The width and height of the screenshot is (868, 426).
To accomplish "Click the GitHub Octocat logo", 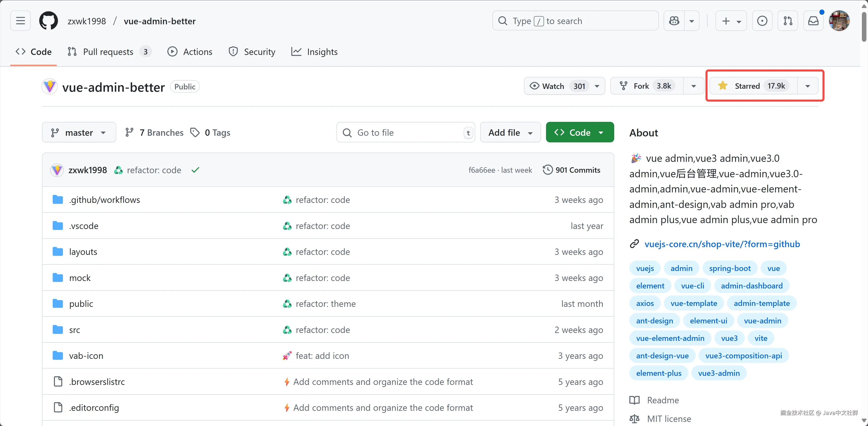I will [x=49, y=21].
